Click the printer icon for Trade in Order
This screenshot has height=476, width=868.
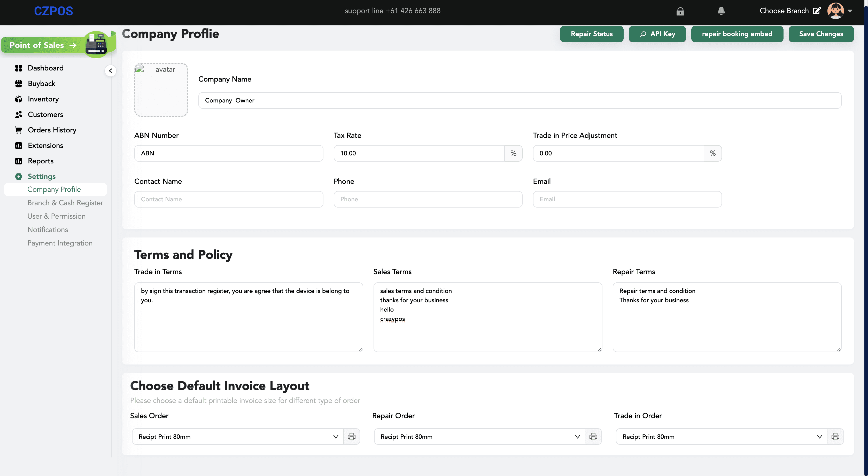(835, 437)
